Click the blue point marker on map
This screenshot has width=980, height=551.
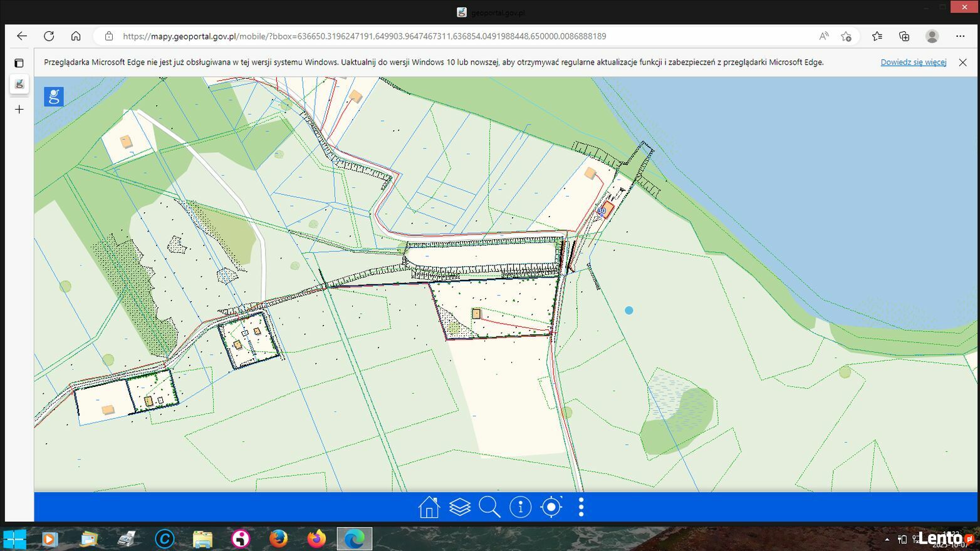[x=628, y=310]
